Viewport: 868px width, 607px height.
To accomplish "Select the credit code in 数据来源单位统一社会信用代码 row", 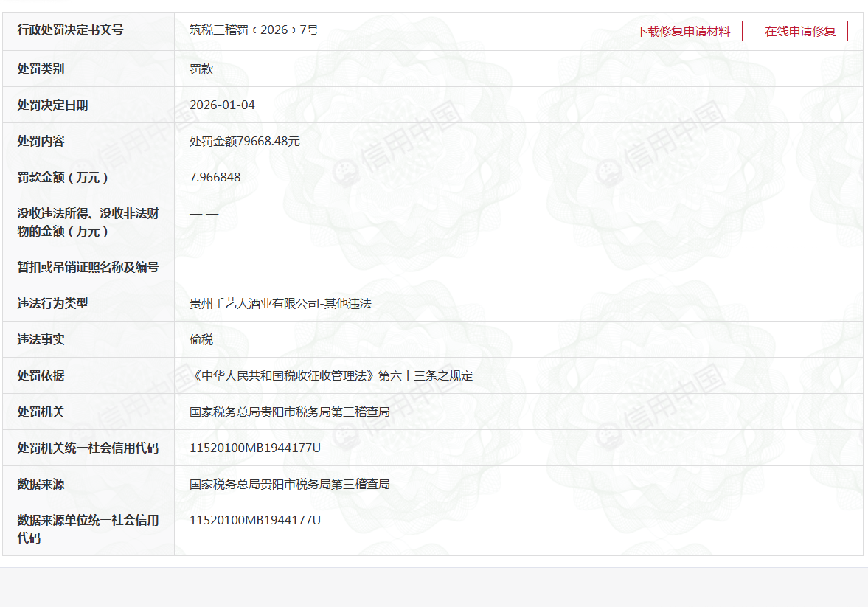I will click(254, 520).
